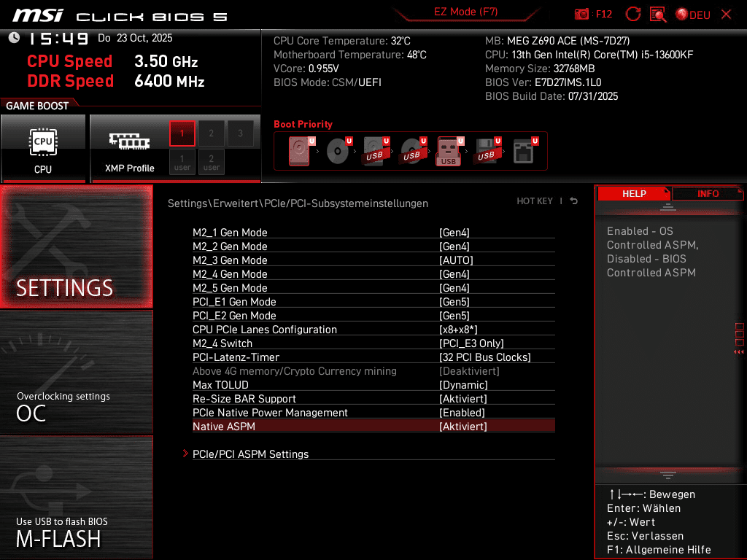
Task: Click the help panel bottom scroll handle
Action: pos(668,475)
